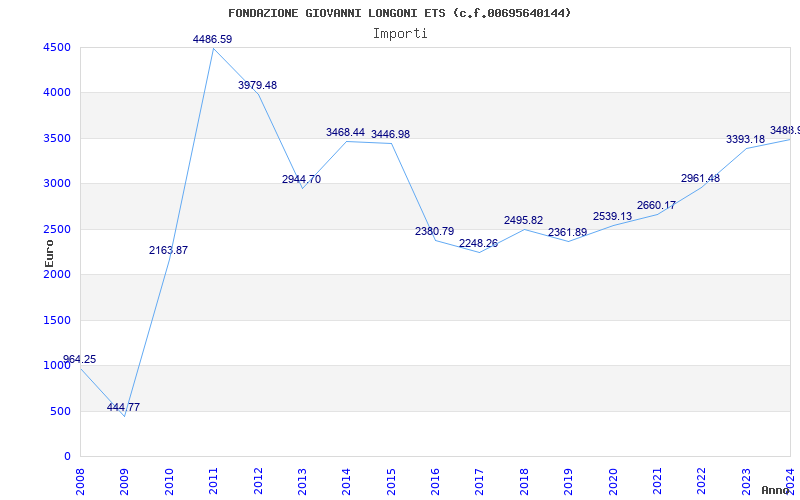Click the data label 3468.44
The width and height of the screenshot is (800, 500).
345,133
